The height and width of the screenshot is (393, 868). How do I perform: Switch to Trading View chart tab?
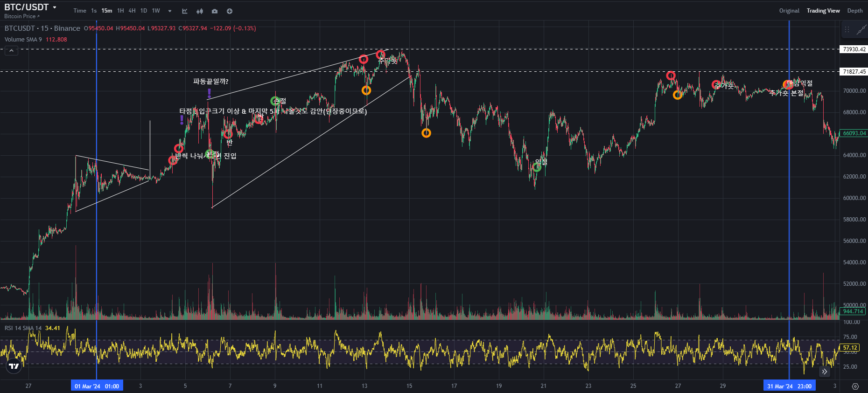(823, 11)
